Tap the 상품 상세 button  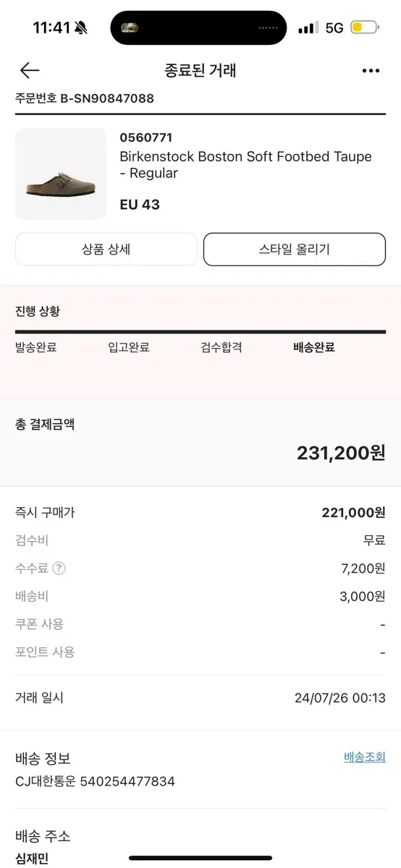(106, 250)
